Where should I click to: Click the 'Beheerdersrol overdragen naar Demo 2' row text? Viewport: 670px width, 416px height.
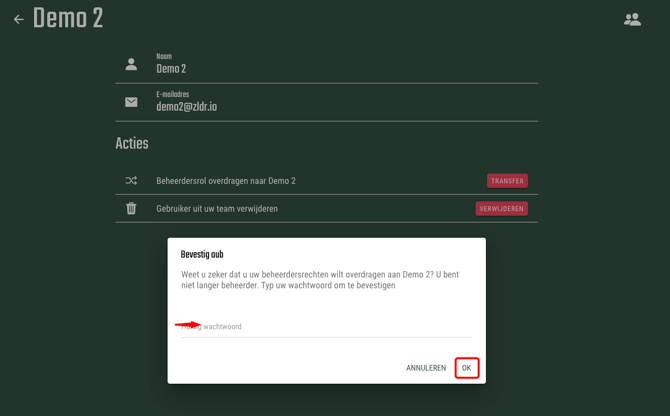pyautogui.click(x=226, y=181)
